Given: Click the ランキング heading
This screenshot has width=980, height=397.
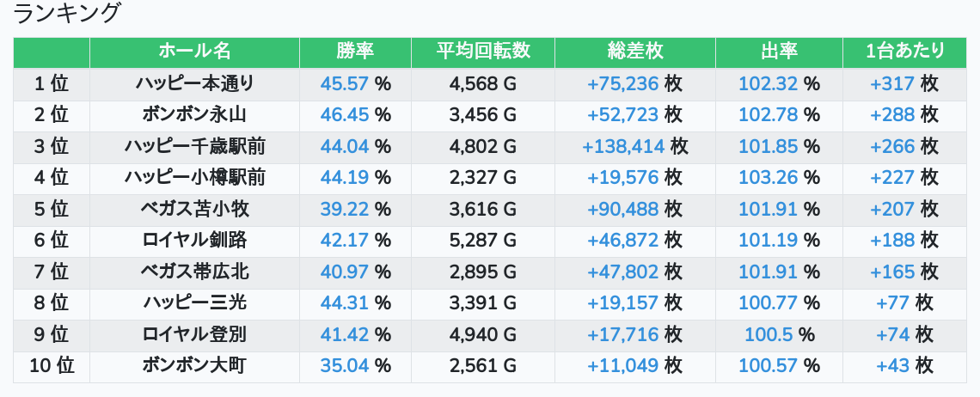Looking at the screenshot, I should 68,14.
